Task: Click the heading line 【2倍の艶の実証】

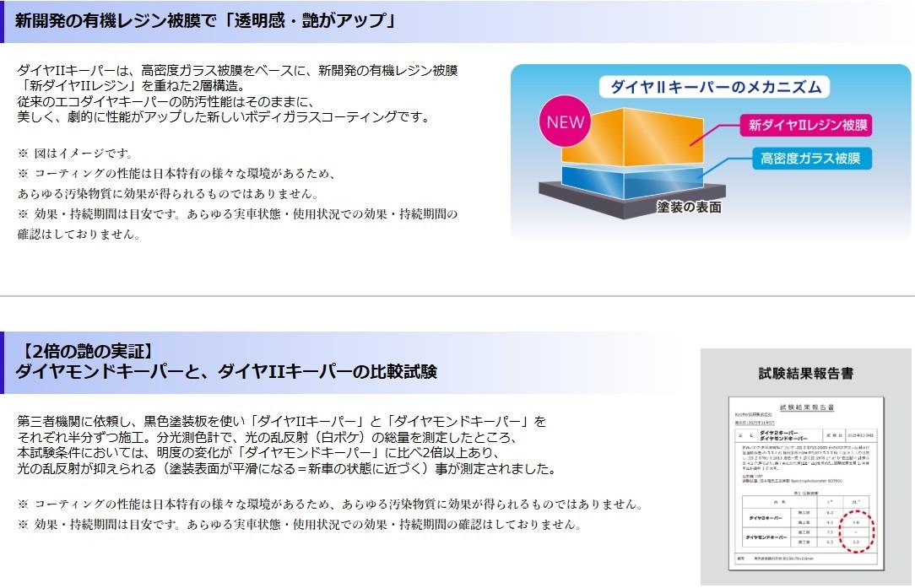Action: 86,351
